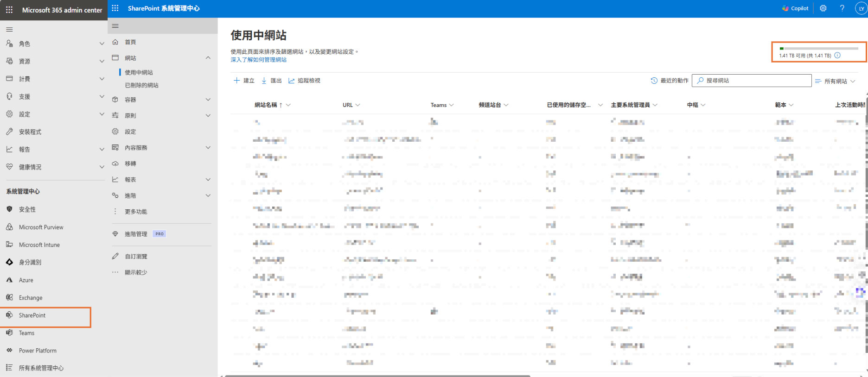
Task: Open the LY account profile avatar
Action: 861,8
